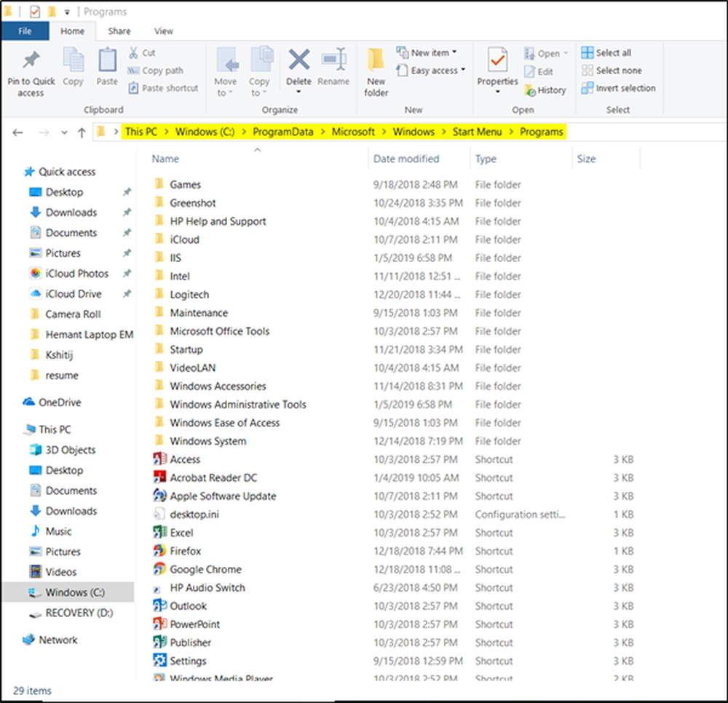The height and width of the screenshot is (703, 728).
Task: Sort by the Date modified column header
Action: pyautogui.click(x=406, y=159)
